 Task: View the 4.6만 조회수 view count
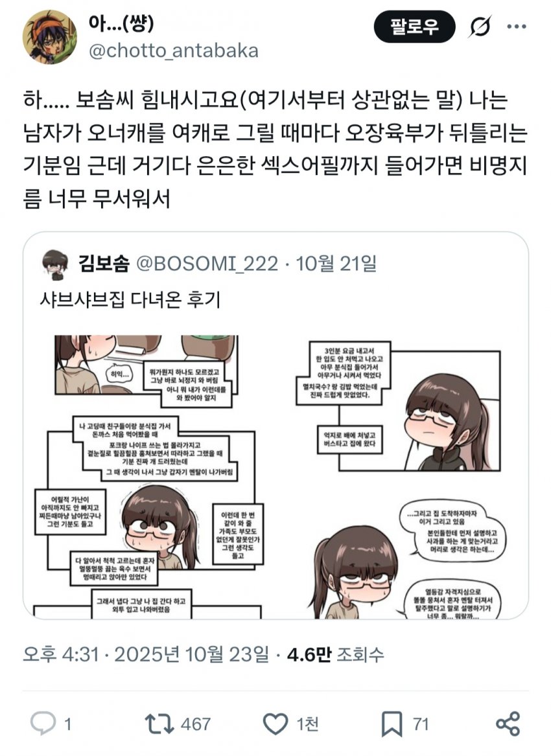pos(335,654)
